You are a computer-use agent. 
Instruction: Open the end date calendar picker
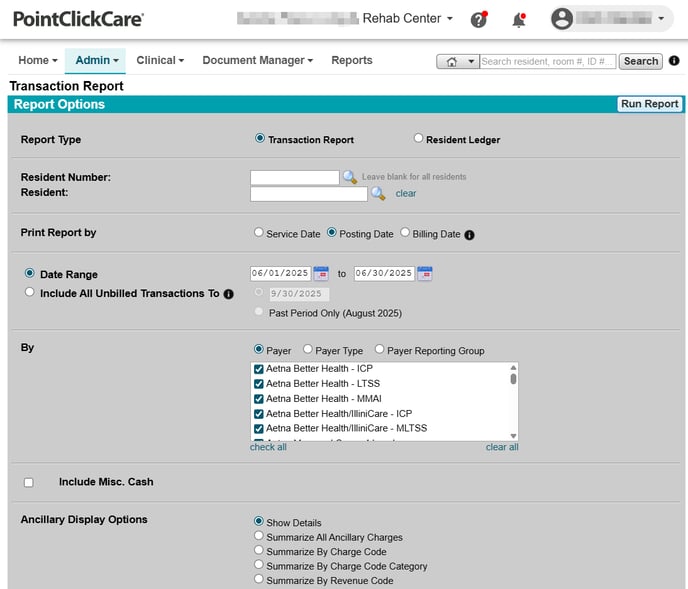(425, 273)
